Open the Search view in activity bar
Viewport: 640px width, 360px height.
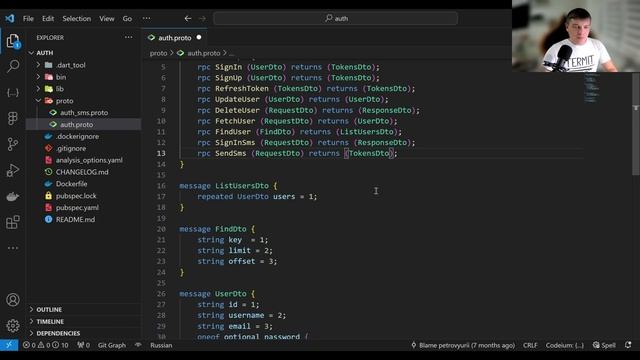tap(13, 66)
